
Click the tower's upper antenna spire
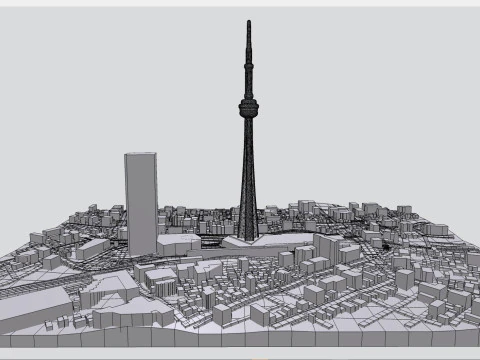(249, 42)
